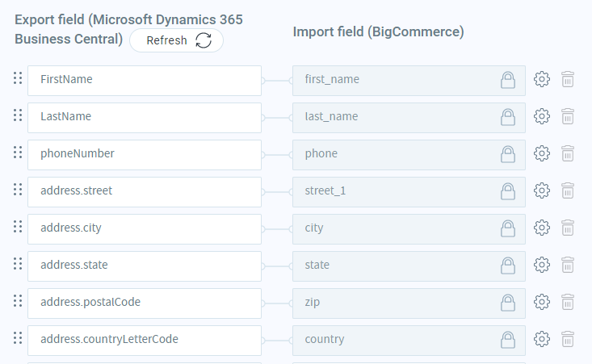592x364 pixels.
Task: Grab drag handle of address.street row
Action: [18, 190]
